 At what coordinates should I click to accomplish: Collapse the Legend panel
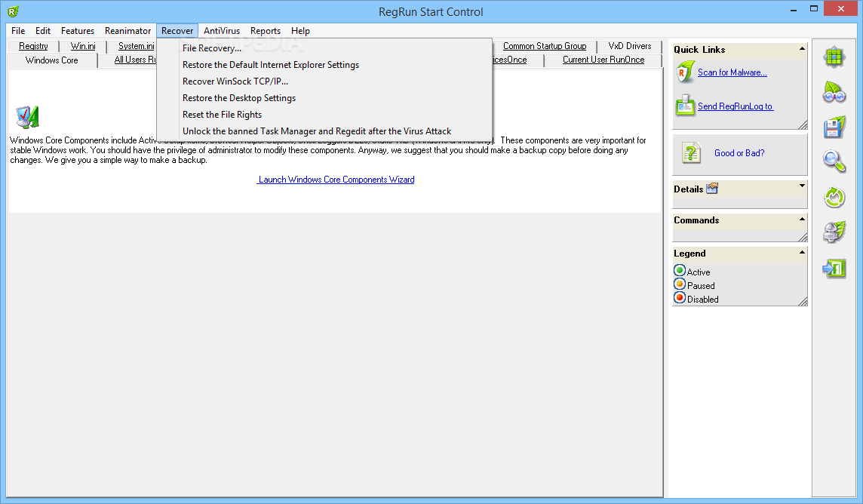tap(802, 252)
